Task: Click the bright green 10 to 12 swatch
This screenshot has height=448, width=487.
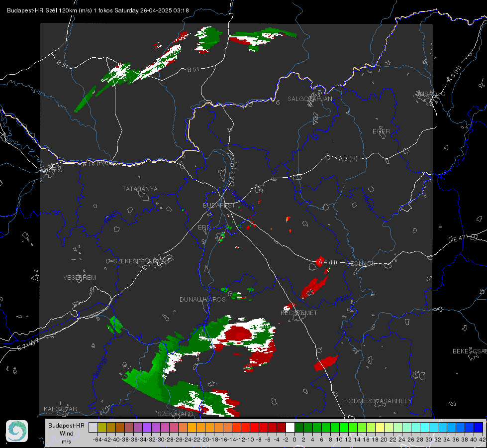Action: (344, 428)
